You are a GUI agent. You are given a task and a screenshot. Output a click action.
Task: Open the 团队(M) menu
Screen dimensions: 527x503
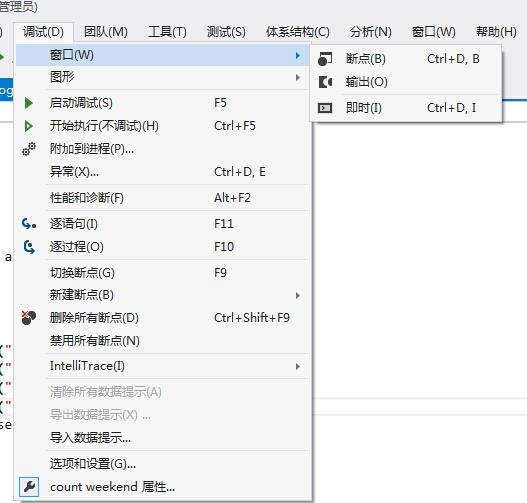coord(106,32)
